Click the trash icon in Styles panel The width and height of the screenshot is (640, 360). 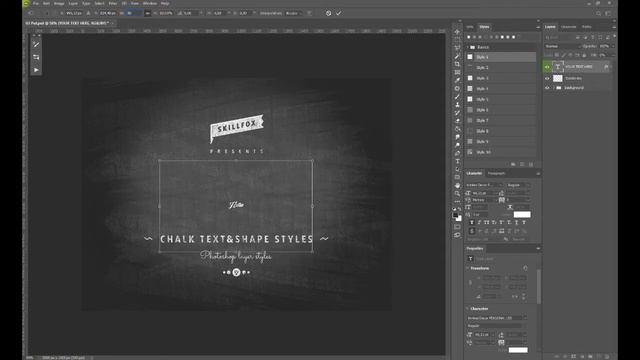coord(531,164)
